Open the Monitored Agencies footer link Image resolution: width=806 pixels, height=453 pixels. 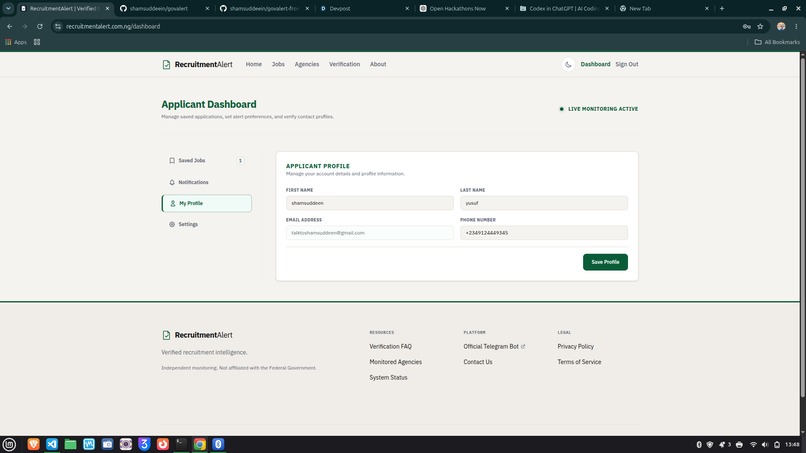click(395, 362)
